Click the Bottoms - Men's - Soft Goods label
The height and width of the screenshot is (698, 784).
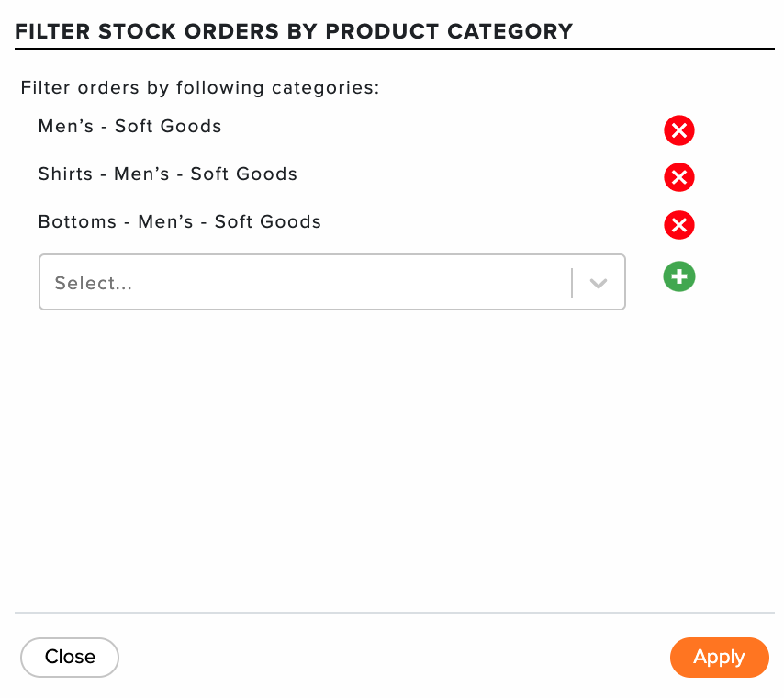click(180, 221)
